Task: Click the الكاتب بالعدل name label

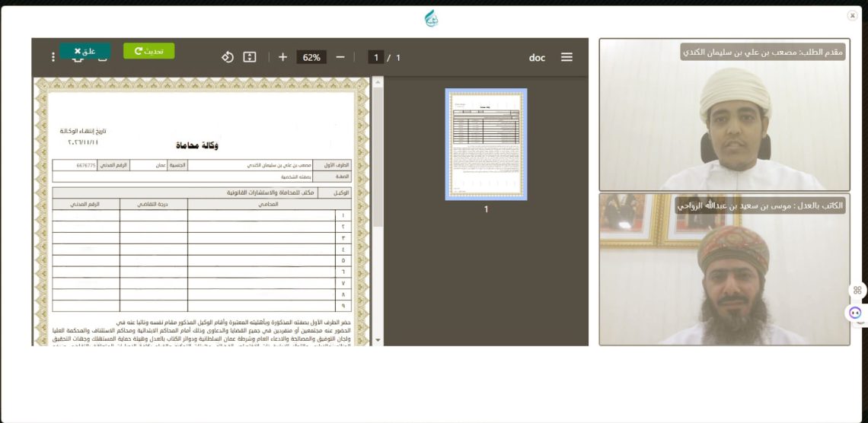Action: pos(760,205)
